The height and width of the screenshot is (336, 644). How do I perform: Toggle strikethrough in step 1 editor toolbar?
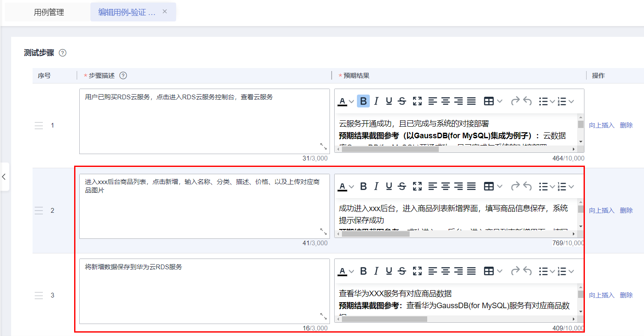pos(402,101)
